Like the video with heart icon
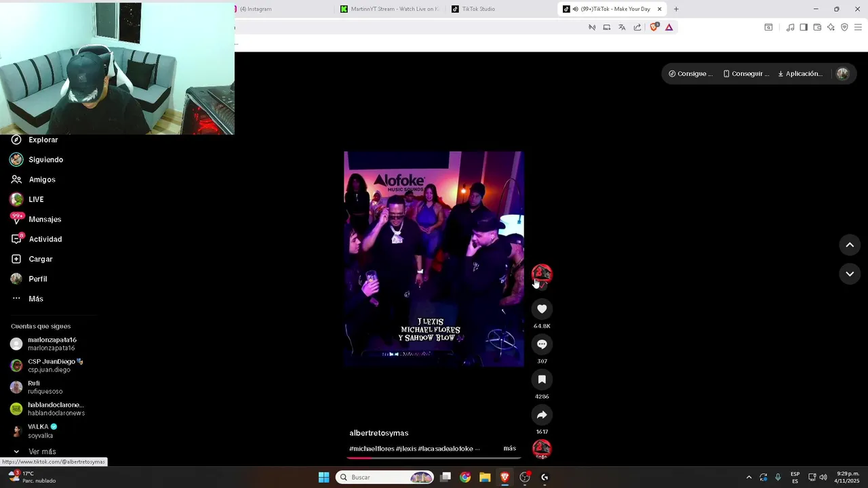 click(542, 309)
